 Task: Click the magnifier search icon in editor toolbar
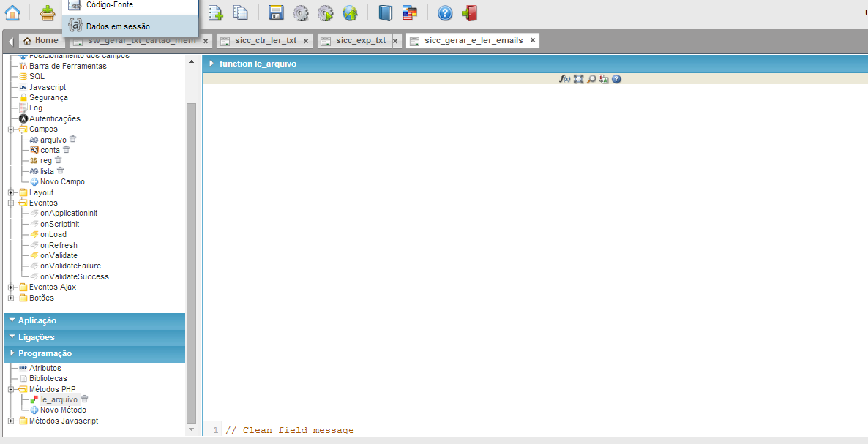tap(591, 79)
